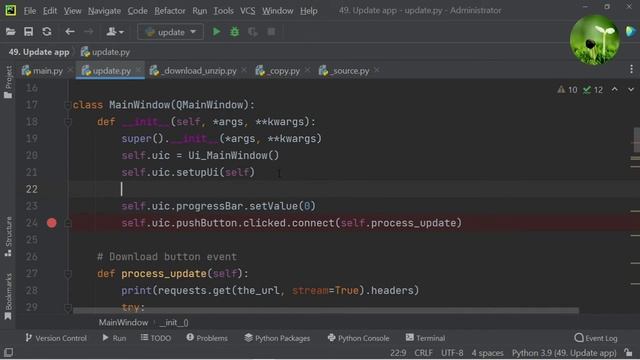Close the _copy.py tab
This screenshot has height=360, width=640.
pos(307,71)
